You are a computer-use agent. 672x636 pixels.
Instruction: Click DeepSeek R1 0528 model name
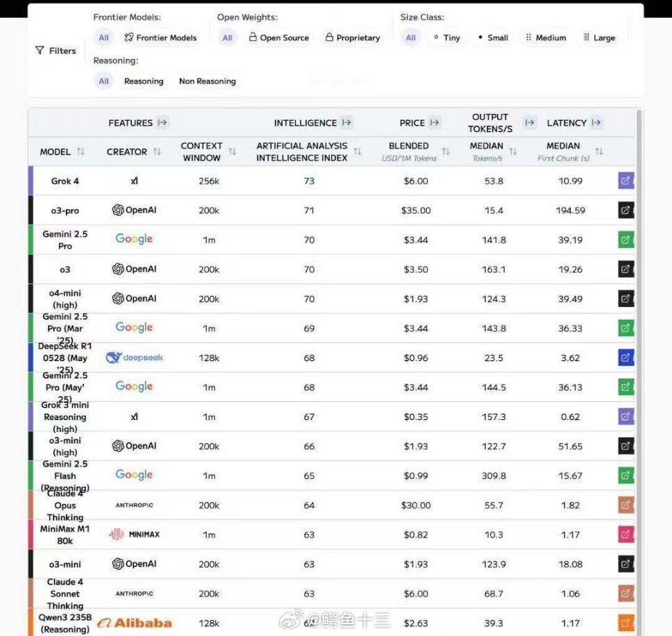(x=65, y=358)
